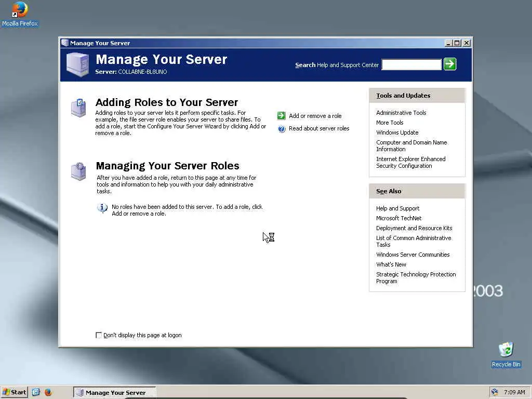Maximize the Manage Your Server window

point(457,43)
